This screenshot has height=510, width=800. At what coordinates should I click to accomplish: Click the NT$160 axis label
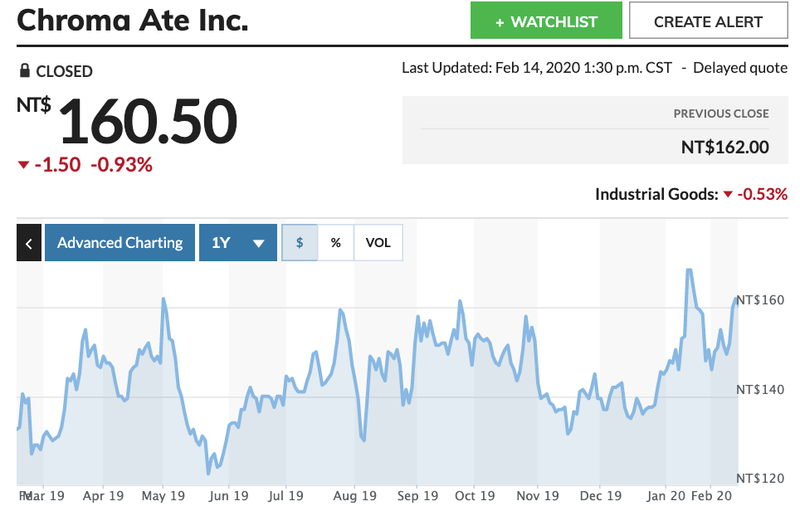click(760, 300)
